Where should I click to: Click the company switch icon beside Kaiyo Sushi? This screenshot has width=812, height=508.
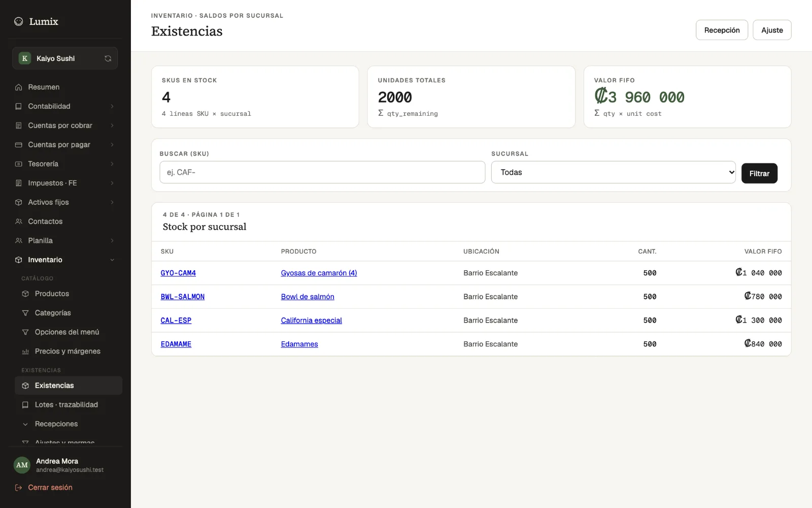point(108,58)
